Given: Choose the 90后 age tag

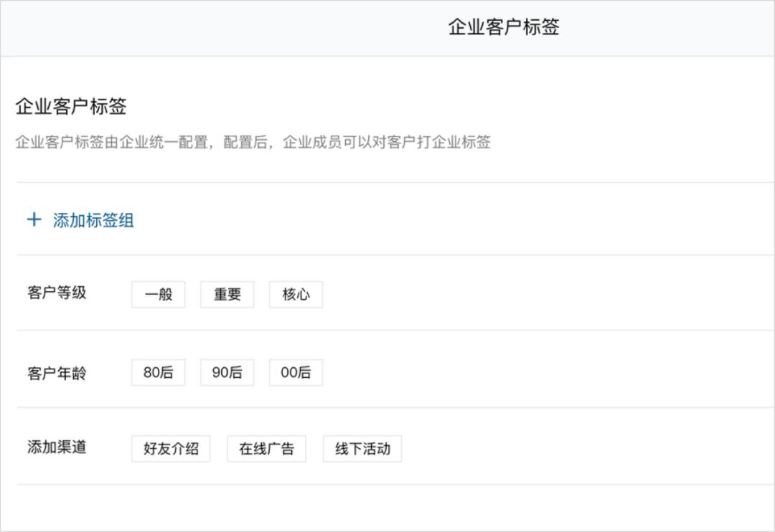Looking at the screenshot, I should (227, 373).
